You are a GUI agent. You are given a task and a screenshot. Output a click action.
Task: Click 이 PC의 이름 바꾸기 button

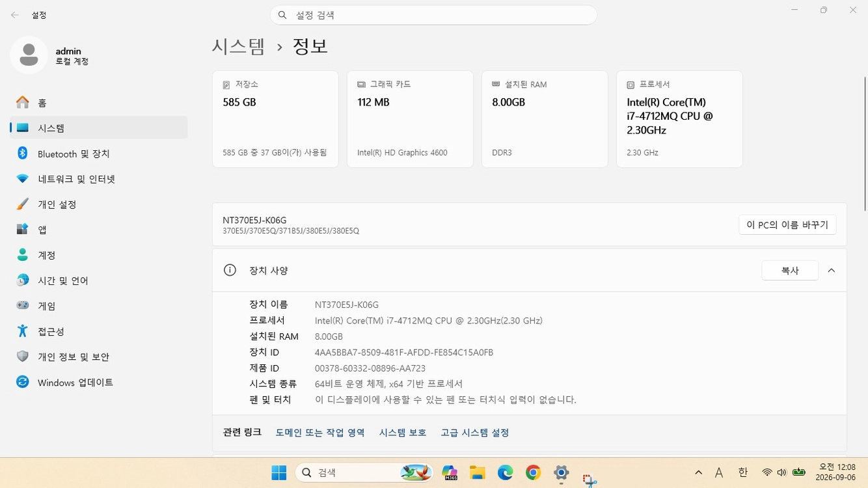point(787,225)
